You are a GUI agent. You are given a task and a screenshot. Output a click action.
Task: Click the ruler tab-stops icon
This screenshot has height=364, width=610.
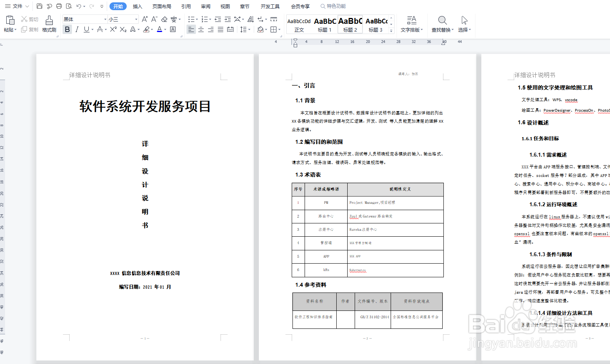[x=274, y=19]
